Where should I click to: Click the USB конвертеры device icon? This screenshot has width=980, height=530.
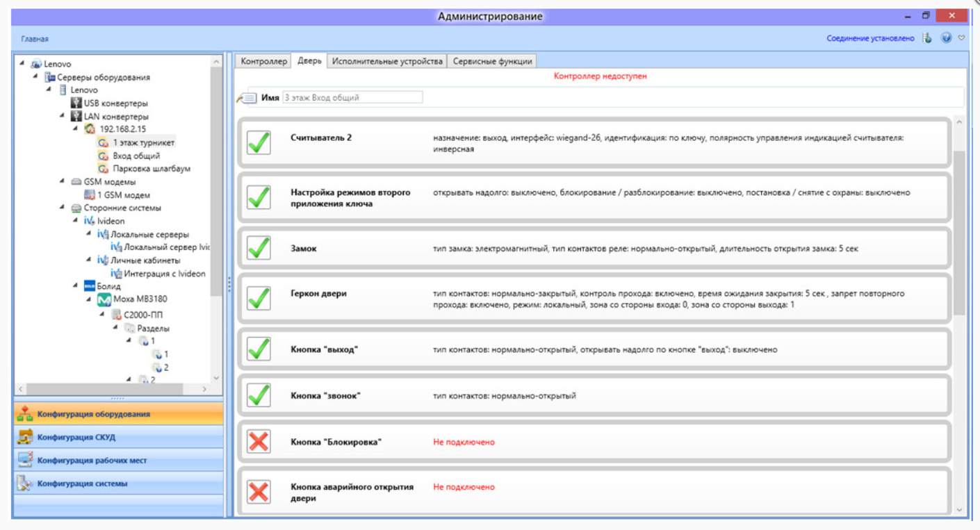76,103
